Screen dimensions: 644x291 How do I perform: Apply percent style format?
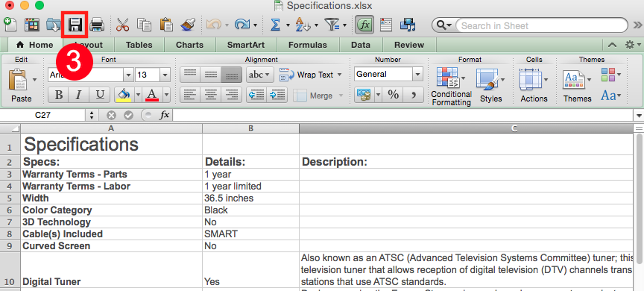[x=393, y=96]
